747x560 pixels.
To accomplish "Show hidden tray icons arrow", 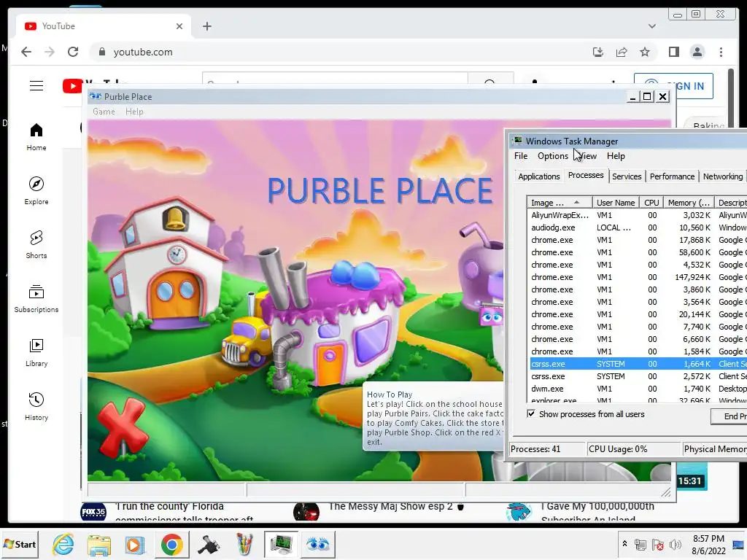I will click(x=624, y=544).
